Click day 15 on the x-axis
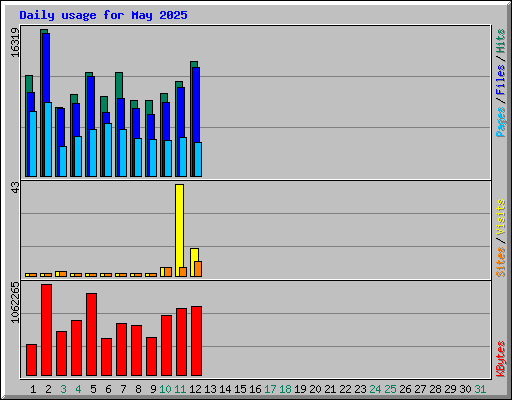 coord(240,389)
